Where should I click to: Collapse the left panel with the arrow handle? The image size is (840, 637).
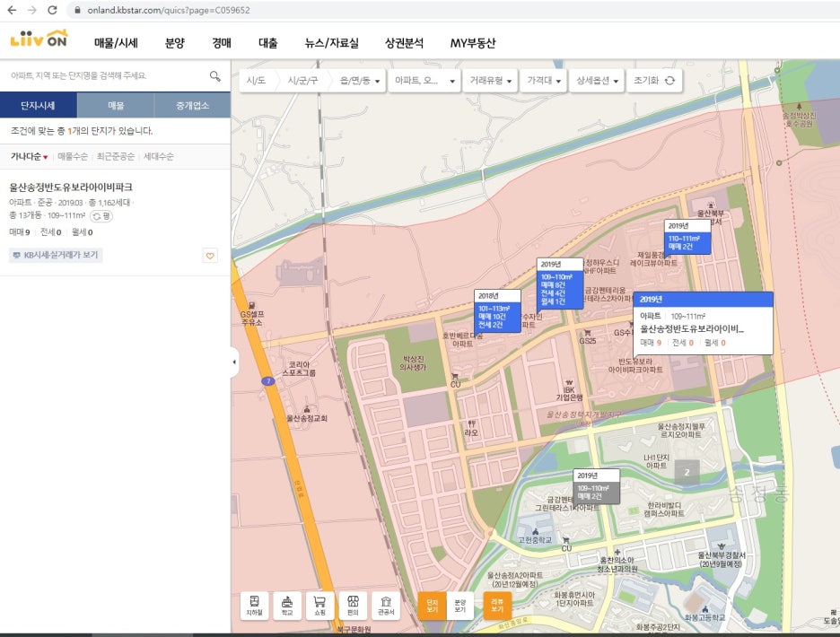coord(234,362)
